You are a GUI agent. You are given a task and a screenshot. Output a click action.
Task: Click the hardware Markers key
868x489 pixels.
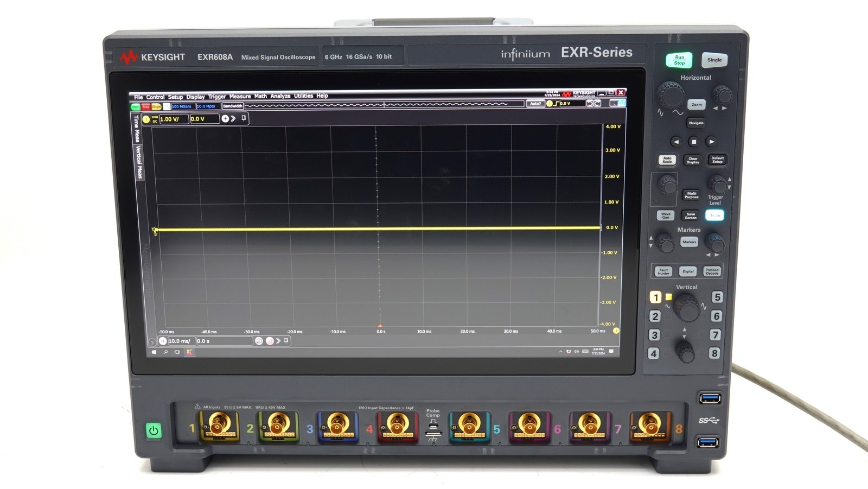coord(690,242)
